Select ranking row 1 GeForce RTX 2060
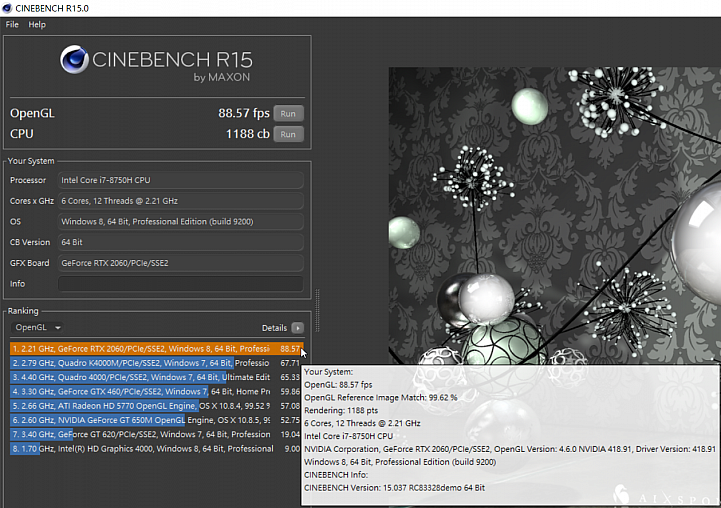Screen dimensions: 721x508 [x=156, y=348]
